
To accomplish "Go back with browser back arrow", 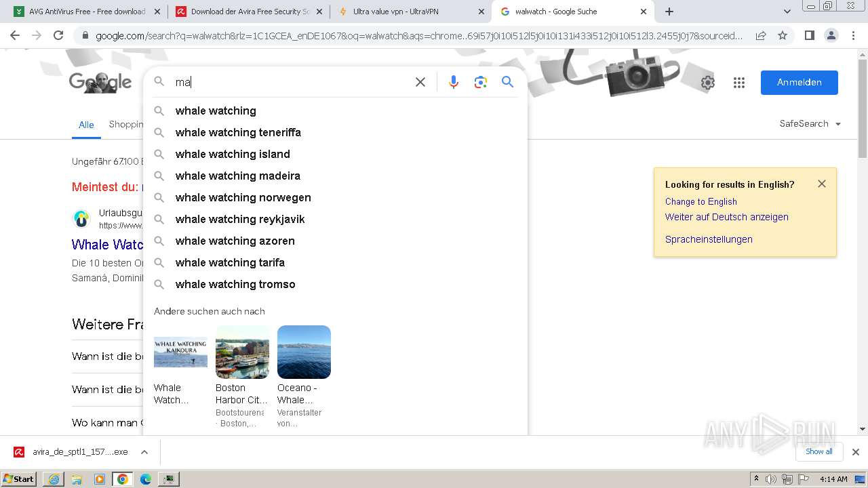I will pos(15,36).
